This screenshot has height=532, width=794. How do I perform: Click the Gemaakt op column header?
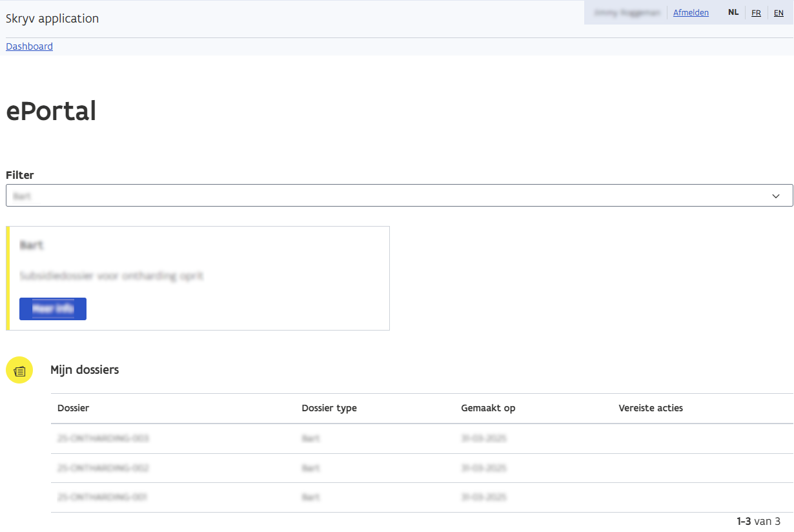click(x=488, y=408)
